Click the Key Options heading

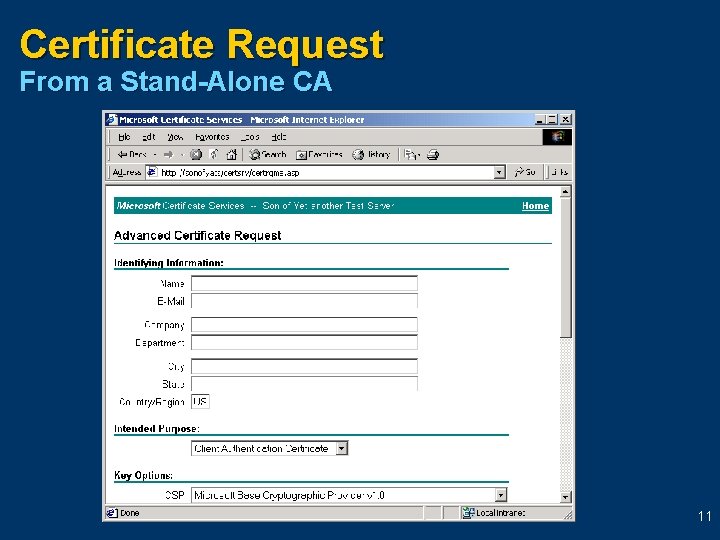(x=143, y=475)
